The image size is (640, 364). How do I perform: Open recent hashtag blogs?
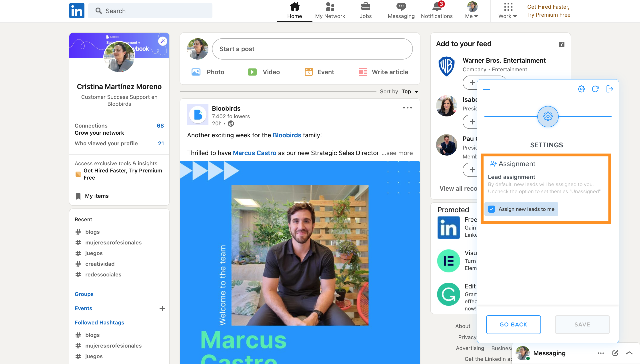pyautogui.click(x=92, y=232)
